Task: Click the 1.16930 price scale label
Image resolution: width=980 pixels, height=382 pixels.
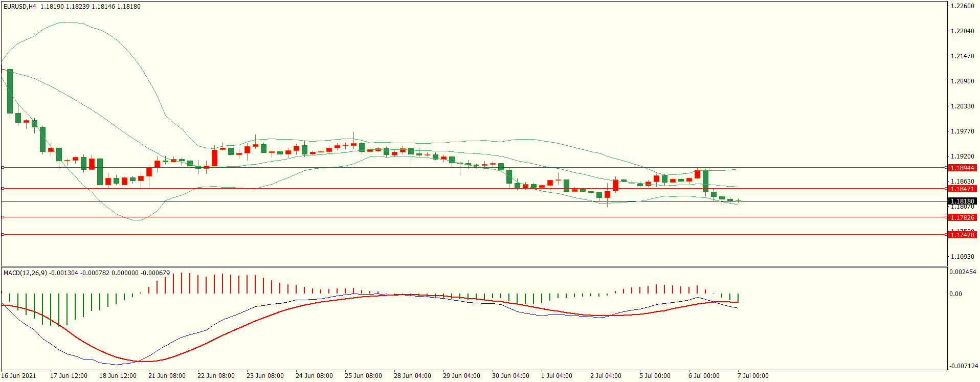Action: click(962, 257)
